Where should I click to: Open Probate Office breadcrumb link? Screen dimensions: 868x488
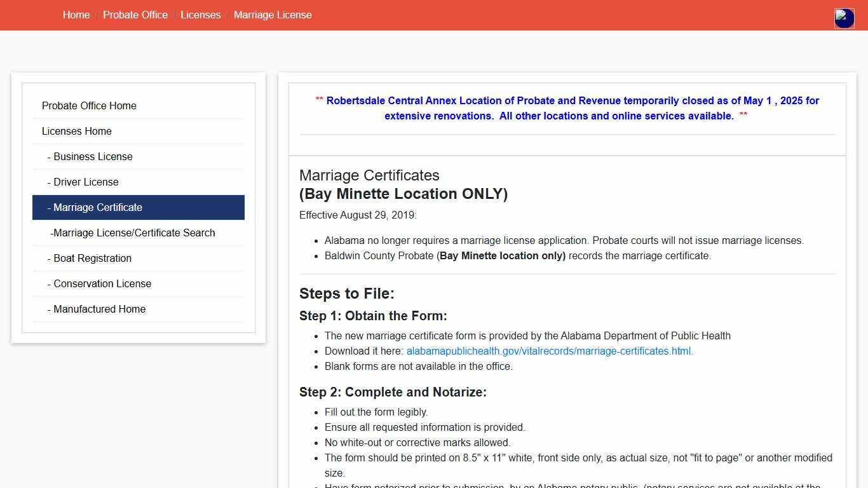pos(135,15)
